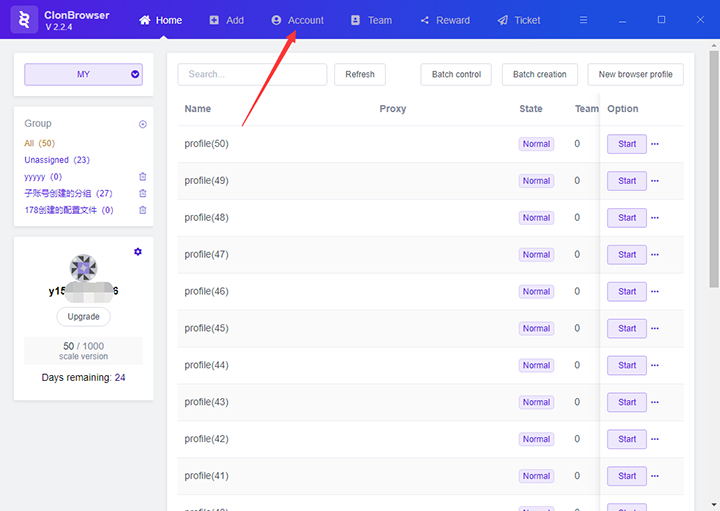This screenshot has height=511, width=720.
Task: Click trash icon beside 178创建的配置文件 group
Action: point(142,210)
